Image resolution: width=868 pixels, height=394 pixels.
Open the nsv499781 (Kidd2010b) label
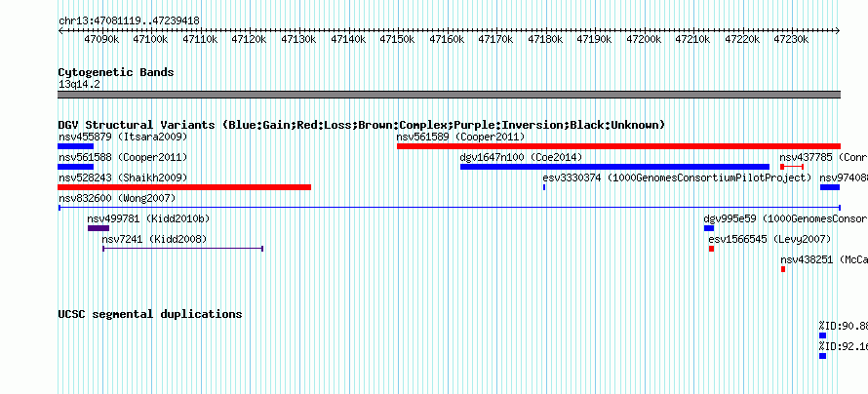(x=148, y=219)
